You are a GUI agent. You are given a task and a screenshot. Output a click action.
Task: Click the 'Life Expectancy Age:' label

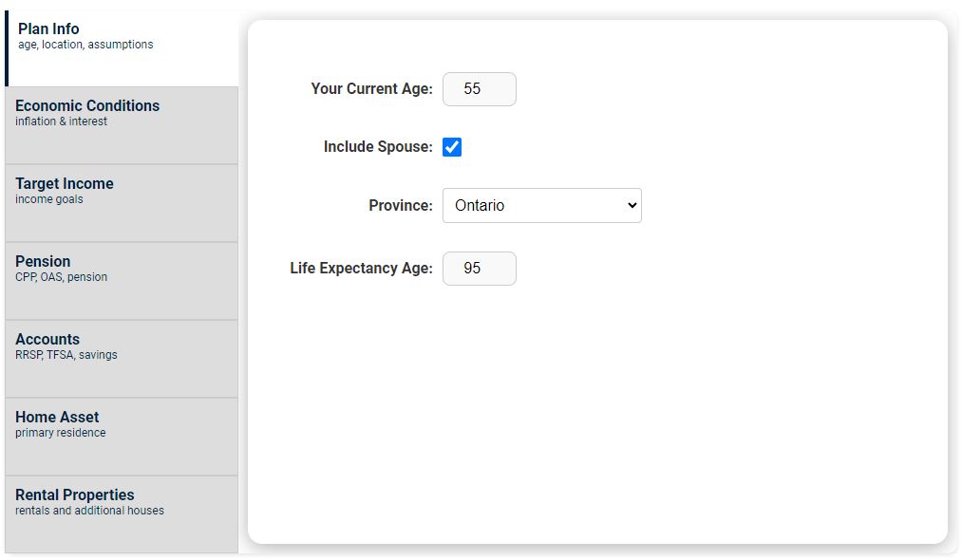(361, 269)
